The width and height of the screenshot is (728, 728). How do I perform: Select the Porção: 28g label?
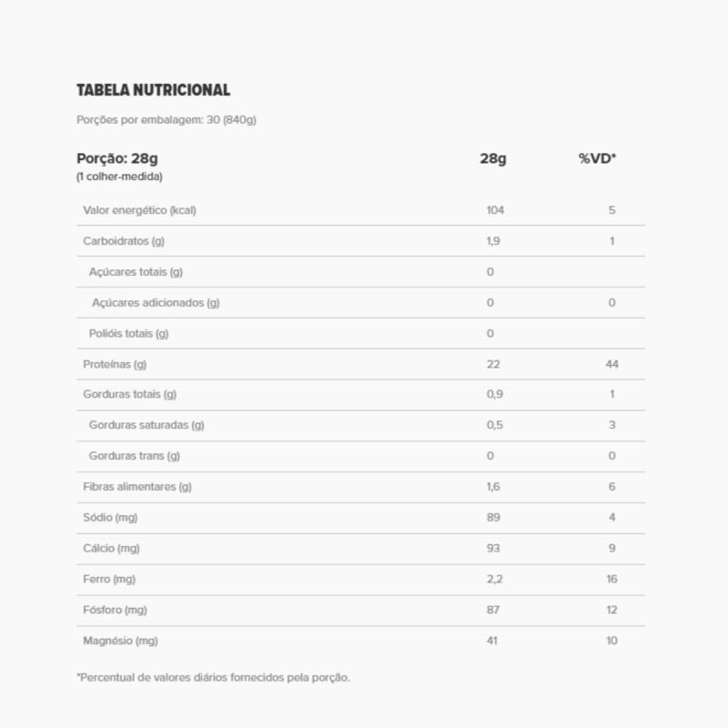point(116,158)
